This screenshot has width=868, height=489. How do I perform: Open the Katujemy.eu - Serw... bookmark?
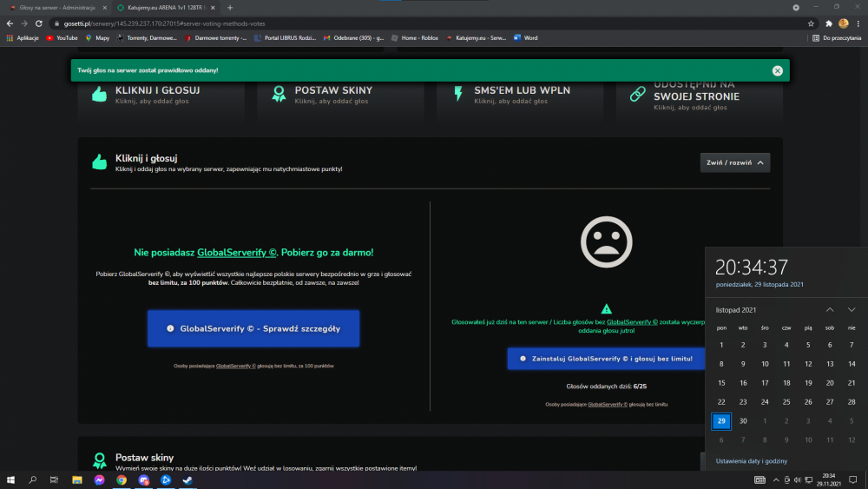(476, 38)
